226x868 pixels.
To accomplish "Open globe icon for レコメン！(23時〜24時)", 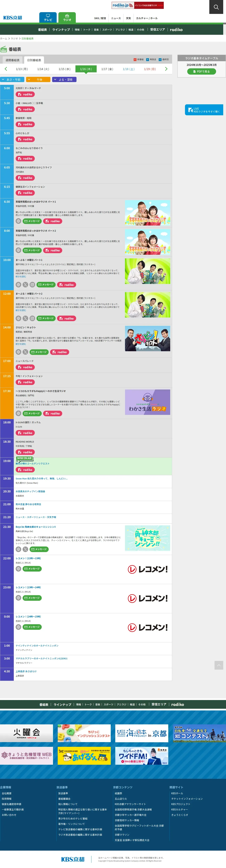I will coord(19,598).
